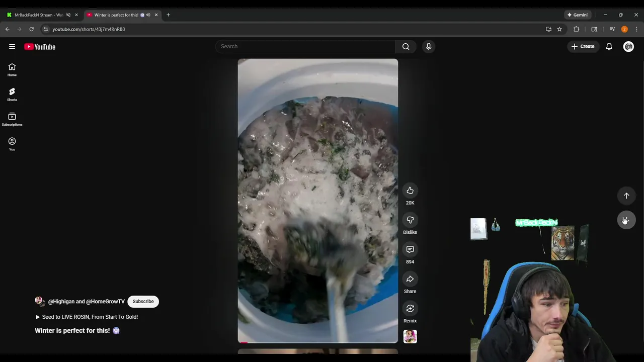The image size is (644, 362).
Task: Open the 894 comments
Action: pos(410,250)
